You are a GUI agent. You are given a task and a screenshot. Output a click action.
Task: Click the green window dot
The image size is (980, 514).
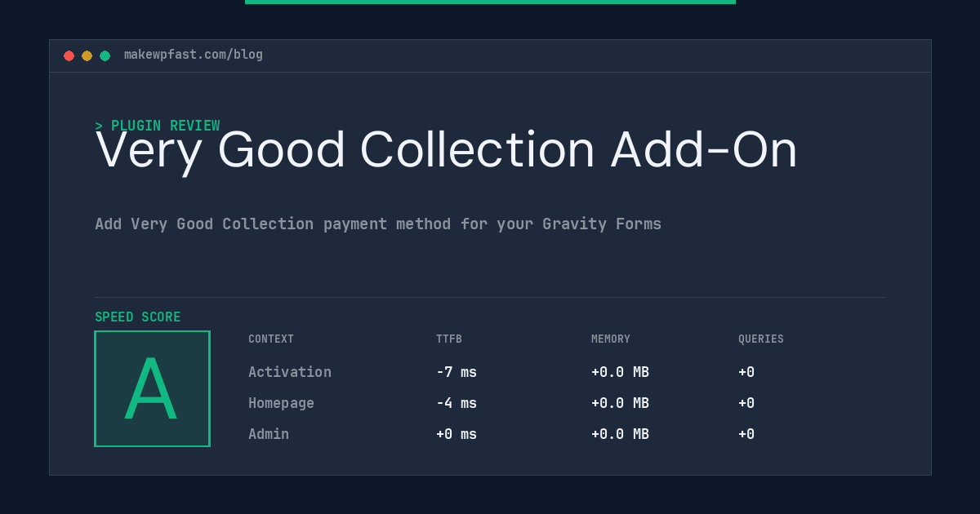pyautogui.click(x=105, y=55)
